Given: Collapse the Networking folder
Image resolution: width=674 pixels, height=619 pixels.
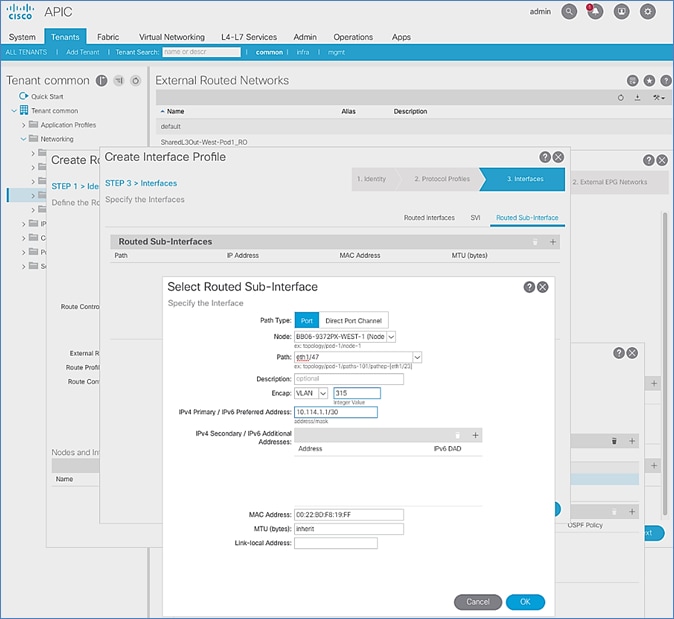Looking at the screenshot, I should [23, 139].
